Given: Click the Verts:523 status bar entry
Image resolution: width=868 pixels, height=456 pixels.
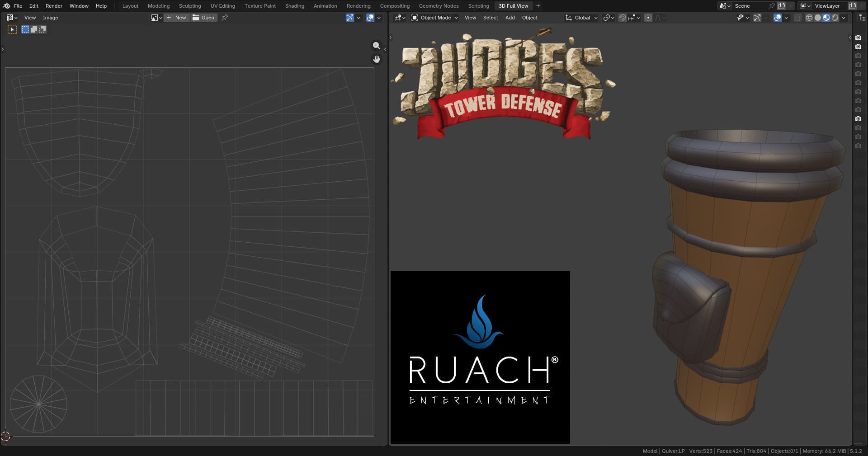Looking at the screenshot, I should 701,451.
